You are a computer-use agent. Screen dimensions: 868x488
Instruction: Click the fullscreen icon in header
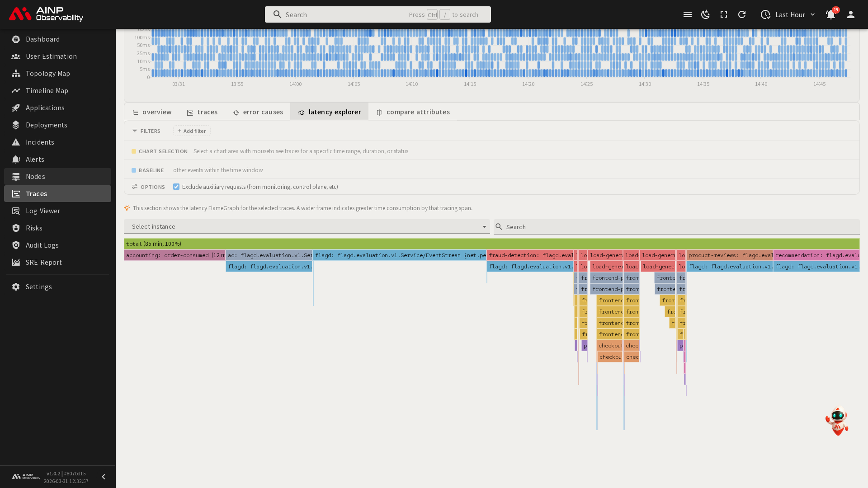tap(724, 14)
